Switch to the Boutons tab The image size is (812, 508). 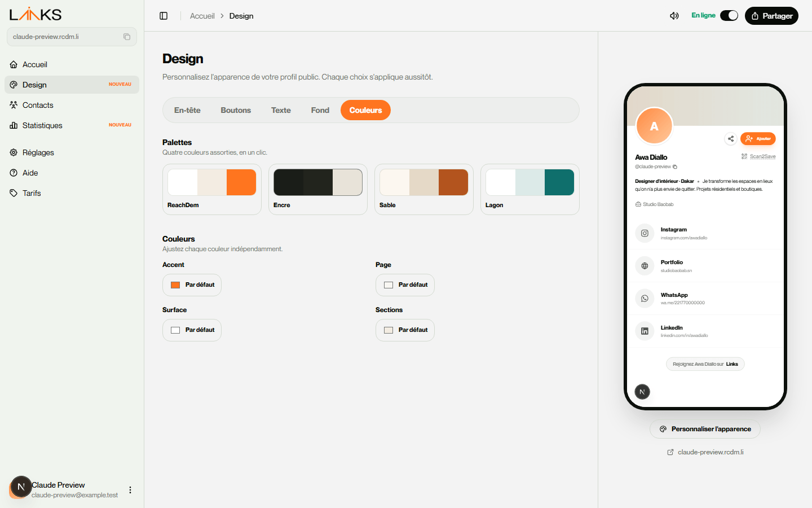pos(236,110)
